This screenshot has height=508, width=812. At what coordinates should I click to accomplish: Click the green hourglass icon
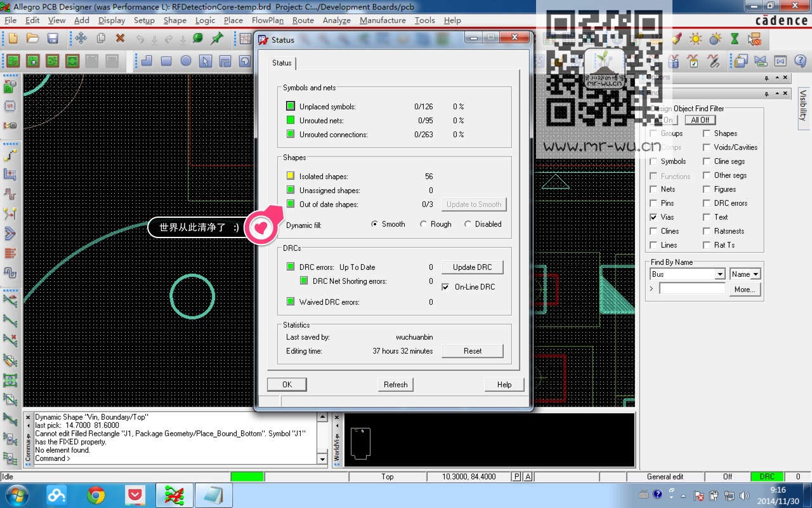tap(735, 39)
